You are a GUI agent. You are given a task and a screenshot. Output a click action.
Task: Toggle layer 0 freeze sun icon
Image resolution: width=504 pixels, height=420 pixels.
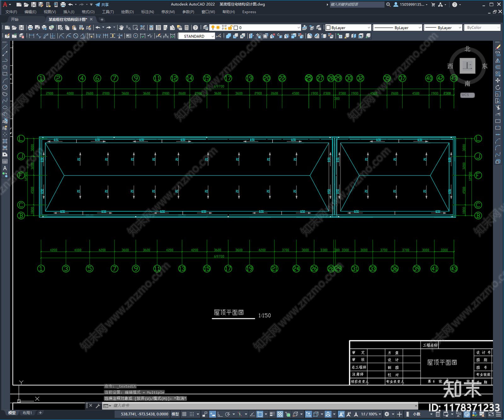tap(218, 28)
